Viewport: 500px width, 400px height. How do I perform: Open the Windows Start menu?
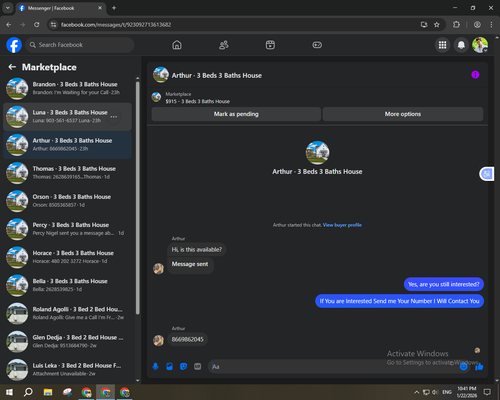click(9, 392)
